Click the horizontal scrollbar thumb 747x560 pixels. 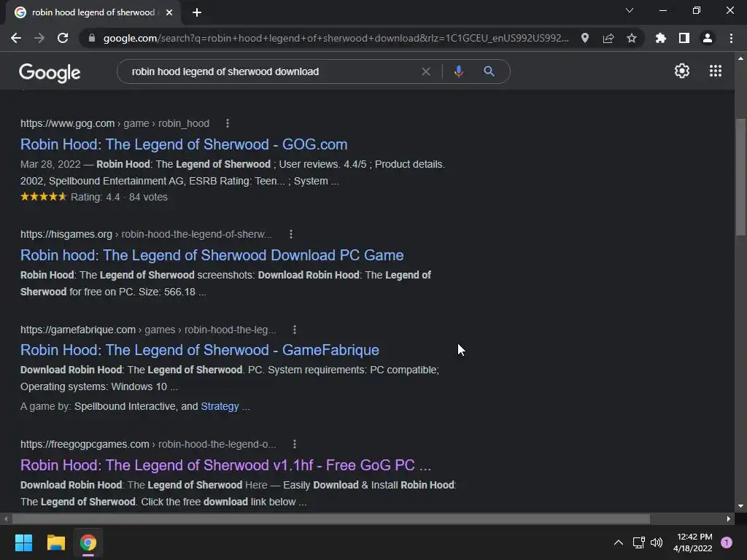tap(331, 518)
